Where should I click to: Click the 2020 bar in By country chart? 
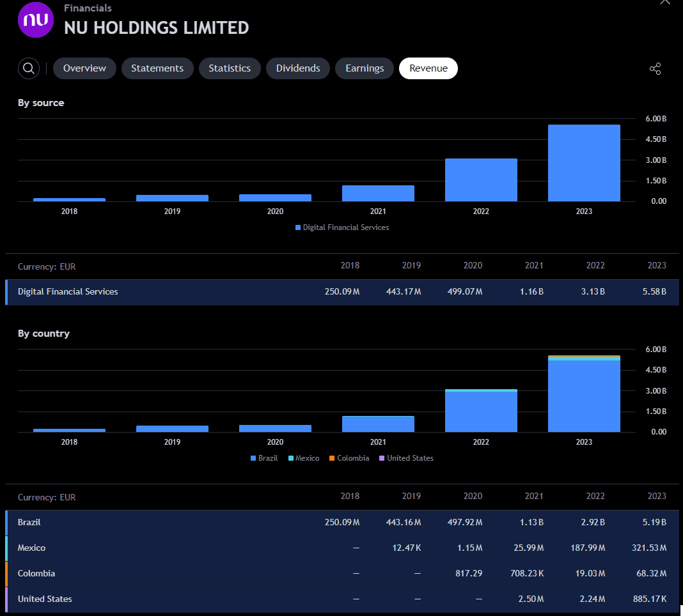(x=275, y=428)
